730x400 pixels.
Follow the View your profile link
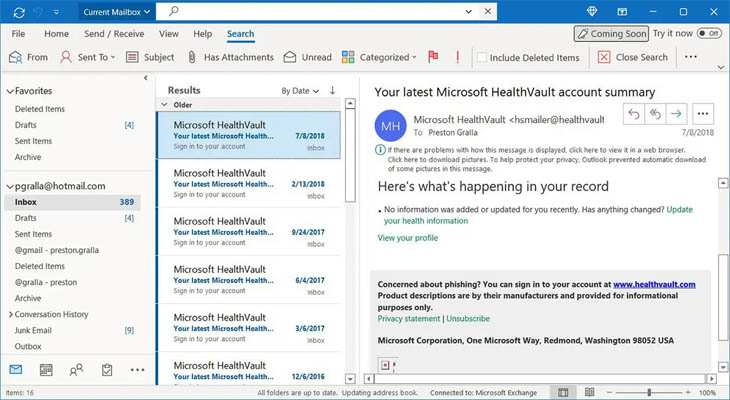tap(407, 237)
